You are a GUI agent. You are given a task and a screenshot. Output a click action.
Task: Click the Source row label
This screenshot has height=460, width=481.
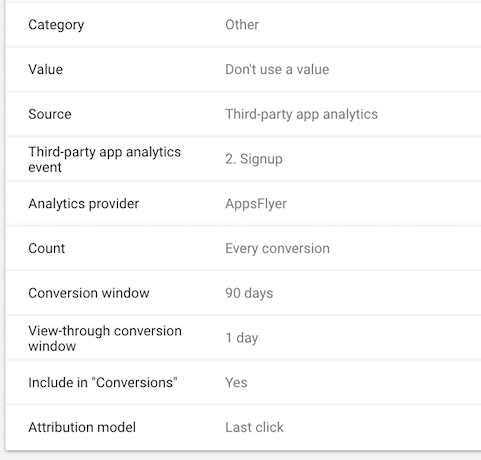(x=50, y=114)
